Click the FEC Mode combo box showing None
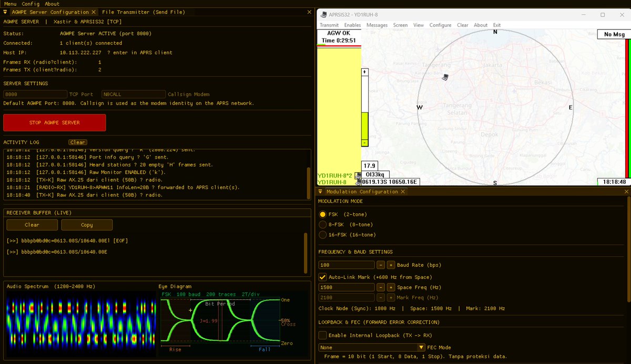 [372, 347]
